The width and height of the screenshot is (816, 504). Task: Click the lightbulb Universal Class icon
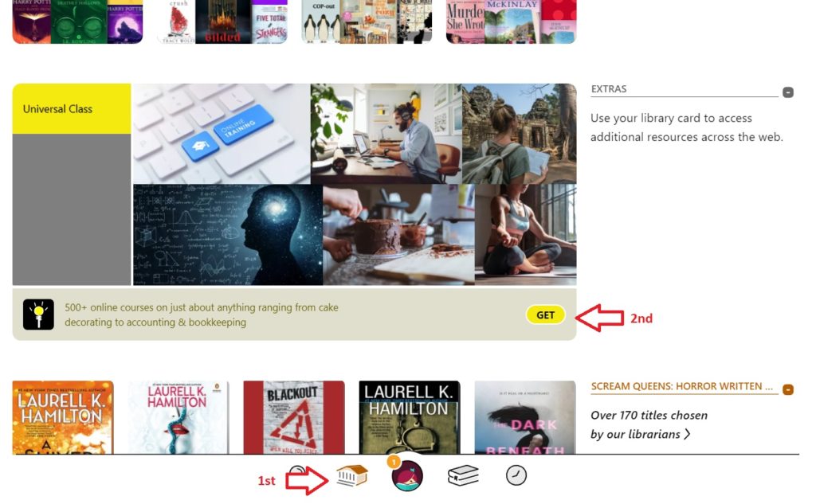pyautogui.click(x=38, y=315)
